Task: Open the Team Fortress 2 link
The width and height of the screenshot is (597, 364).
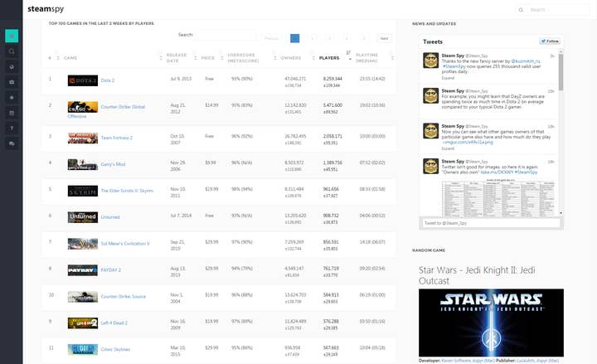Action: click(x=117, y=138)
